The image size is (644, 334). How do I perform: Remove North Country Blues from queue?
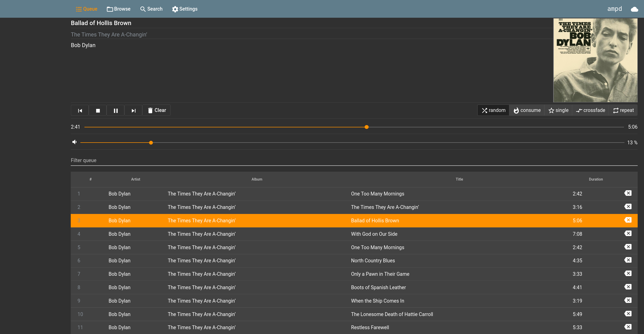pos(628,260)
